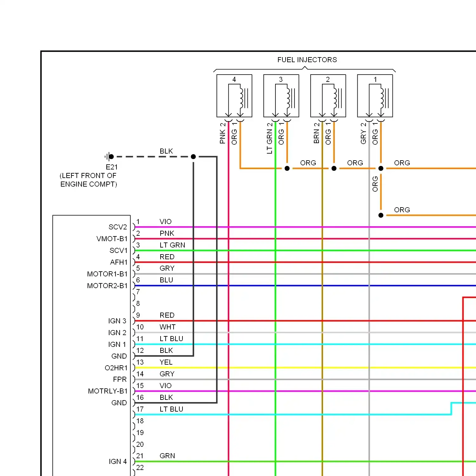Click the VMOT-B1 pin label
Image resolution: width=476 pixels, height=476 pixels.
112,239
